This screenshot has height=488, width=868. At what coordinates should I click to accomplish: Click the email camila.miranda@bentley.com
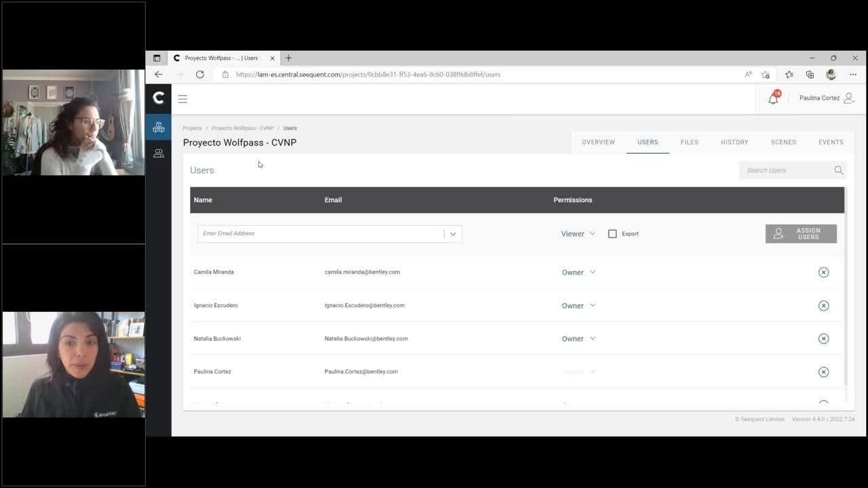[x=362, y=272]
